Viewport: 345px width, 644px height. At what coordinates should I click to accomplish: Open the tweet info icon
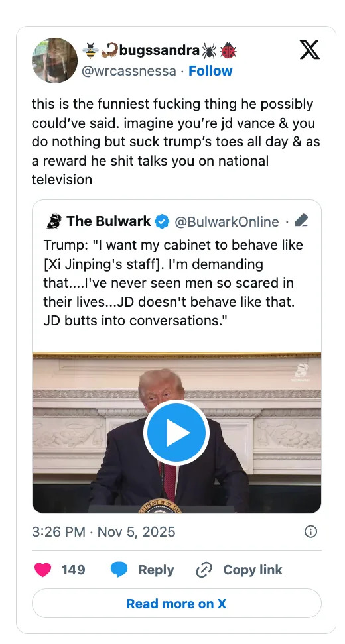(x=310, y=532)
